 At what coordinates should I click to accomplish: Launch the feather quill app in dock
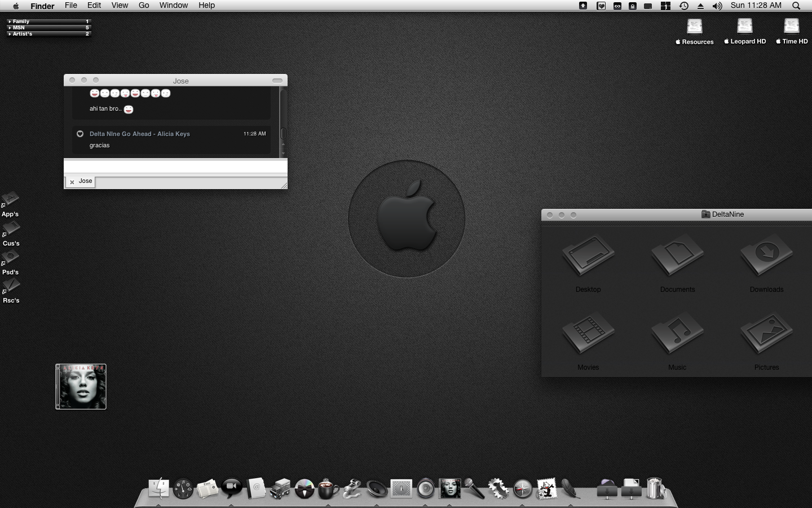tap(571, 489)
